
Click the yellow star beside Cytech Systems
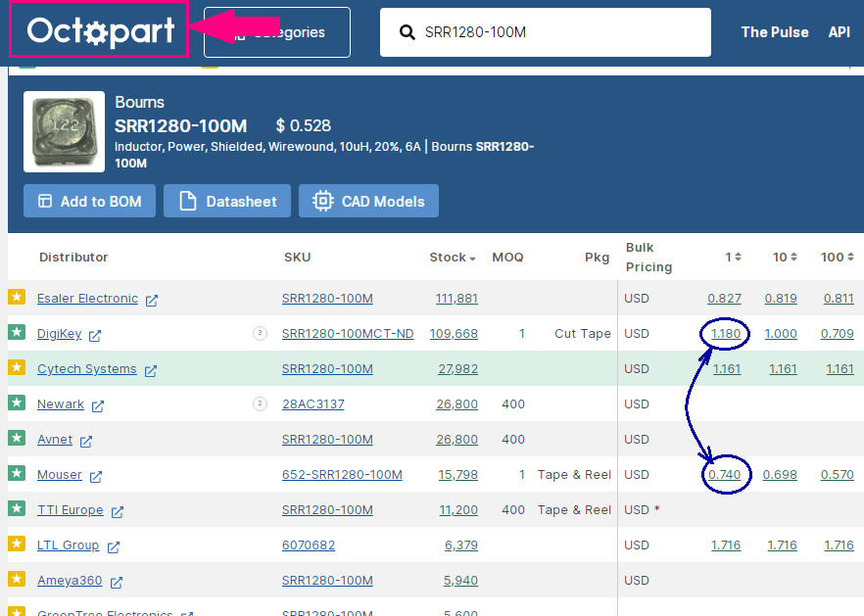[x=17, y=367]
